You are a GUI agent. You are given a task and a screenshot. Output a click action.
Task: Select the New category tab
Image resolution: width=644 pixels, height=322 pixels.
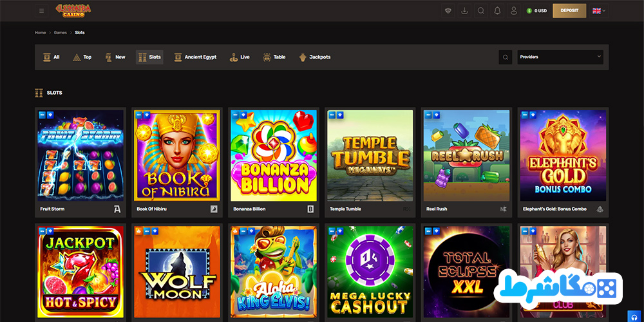[115, 57]
